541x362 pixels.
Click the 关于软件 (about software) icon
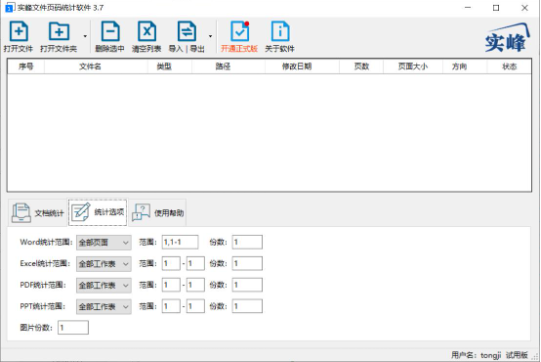pos(280,31)
